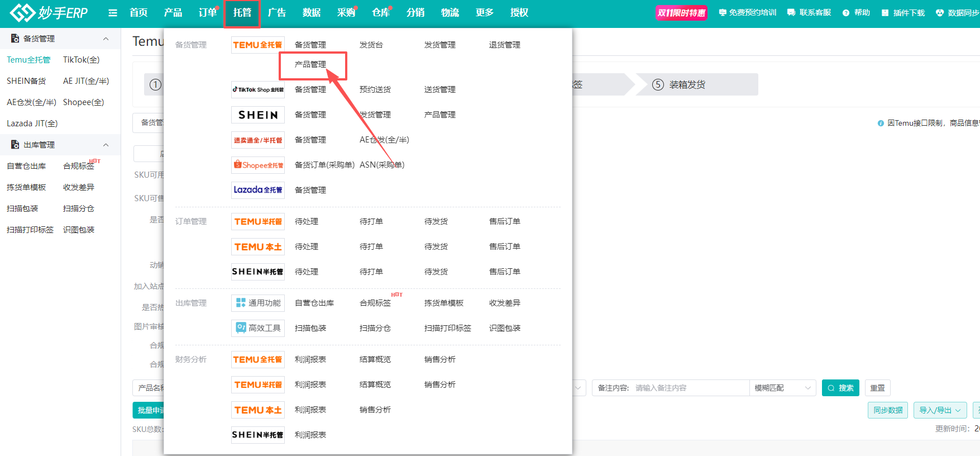
Task: Open the 双11限时特惠 promotion banner
Action: tap(681, 13)
